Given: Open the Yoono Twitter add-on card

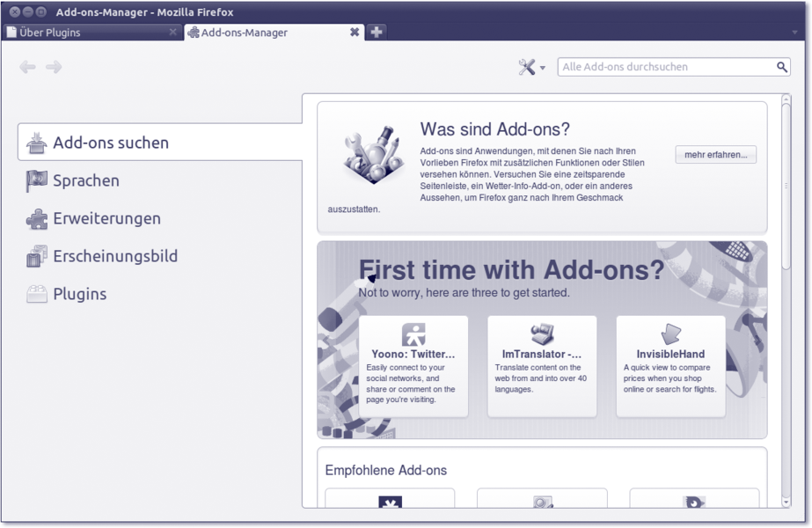Looking at the screenshot, I should tap(413, 366).
